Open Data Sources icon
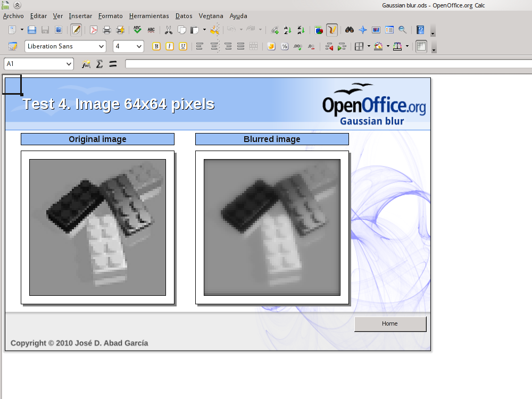This screenshot has height=399, width=532. pos(389,30)
